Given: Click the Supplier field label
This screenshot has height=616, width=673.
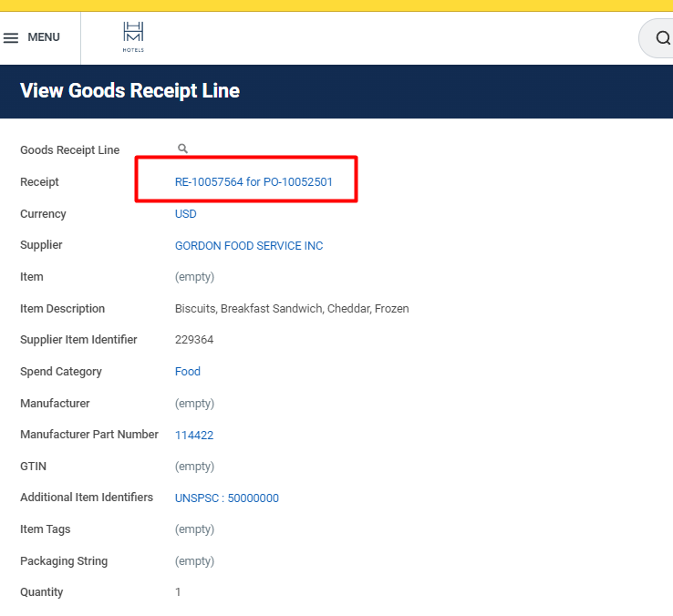Looking at the screenshot, I should point(41,245).
